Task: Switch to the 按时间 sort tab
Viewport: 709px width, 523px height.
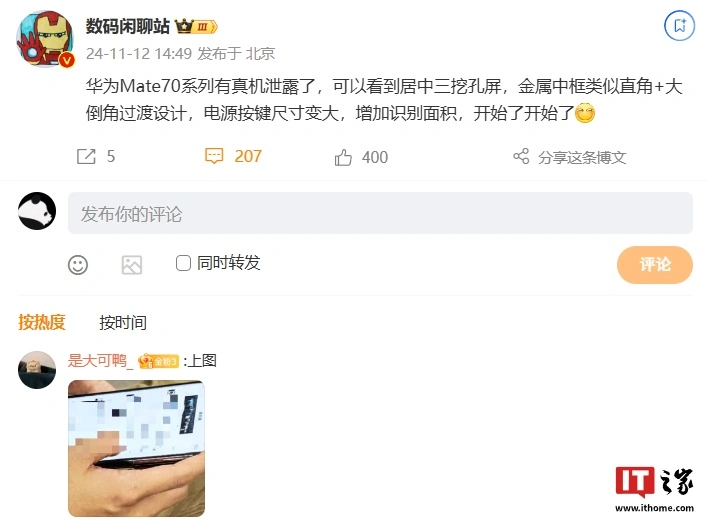Action: 123,323
